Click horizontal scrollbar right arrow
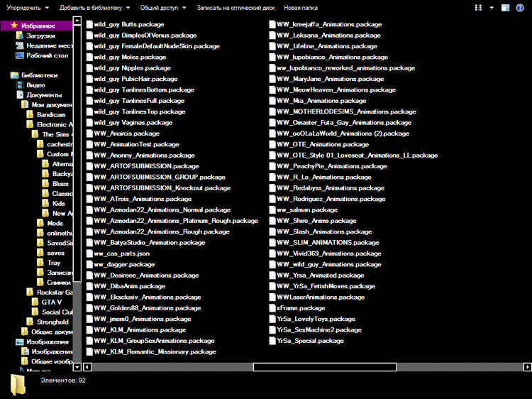Viewport: 532px width, 399px height. pos(528,367)
